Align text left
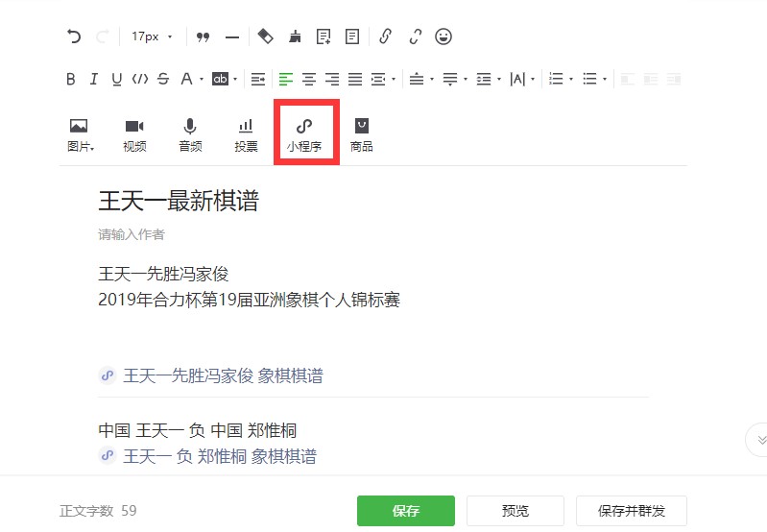Viewport: 767px width, 532px height. [x=286, y=79]
